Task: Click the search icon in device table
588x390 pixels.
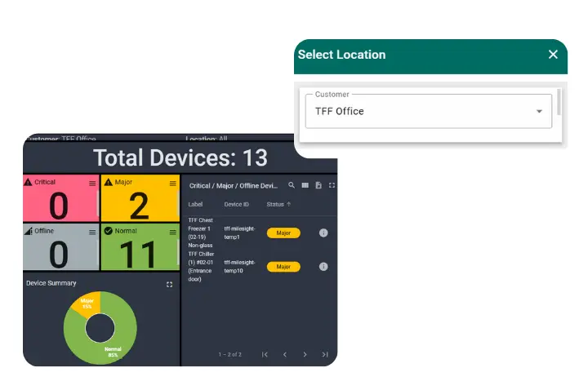Action: point(292,186)
